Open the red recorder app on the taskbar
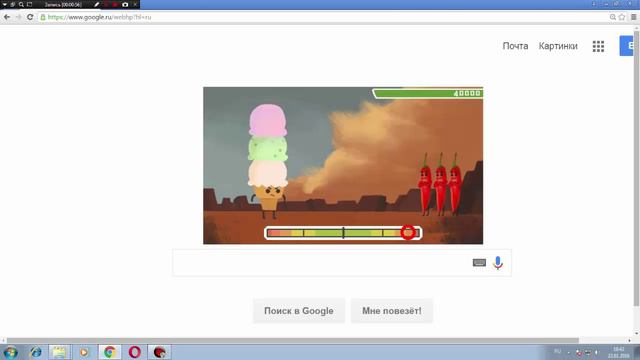The height and width of the screenshot is (360, 640). coord(160,352)
